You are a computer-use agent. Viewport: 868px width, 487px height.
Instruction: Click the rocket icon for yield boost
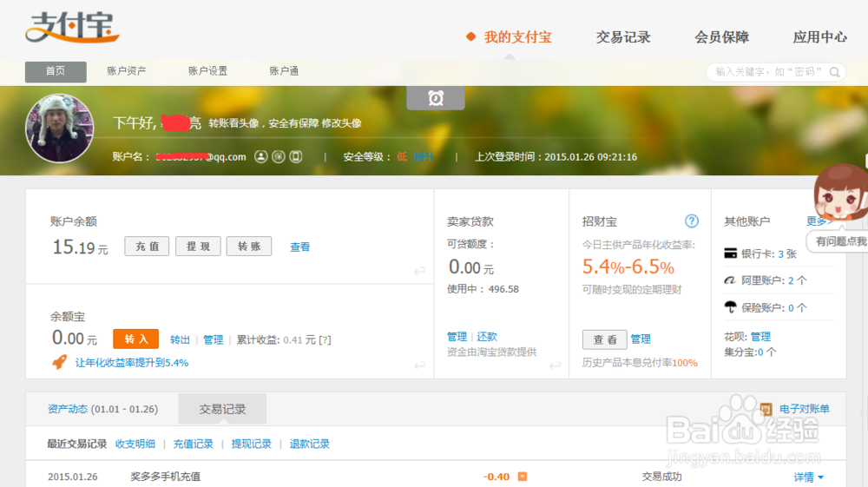pyautogui.click(x=59, y=362)
